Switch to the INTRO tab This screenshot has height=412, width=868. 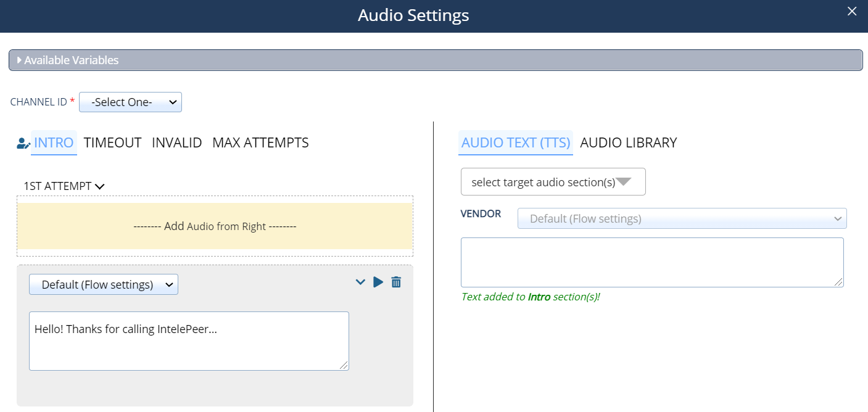click(x=54, y=142)
